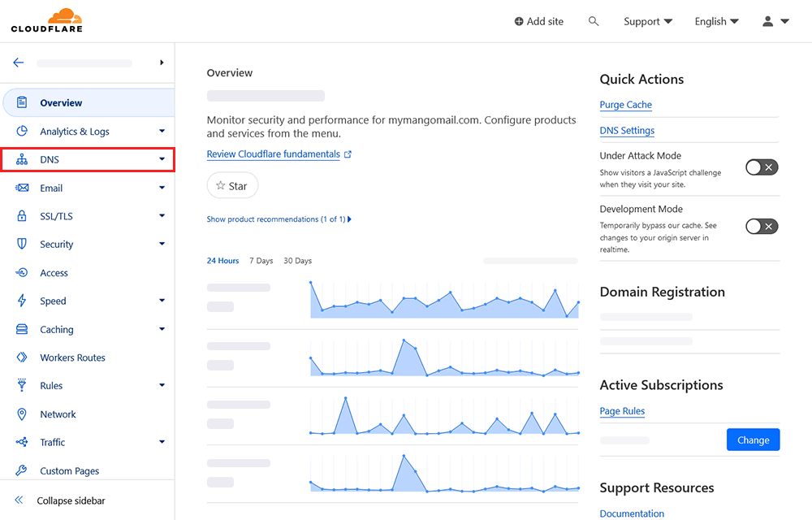Expand the Analytics & Logs submenu arrow

coord(162,131)
